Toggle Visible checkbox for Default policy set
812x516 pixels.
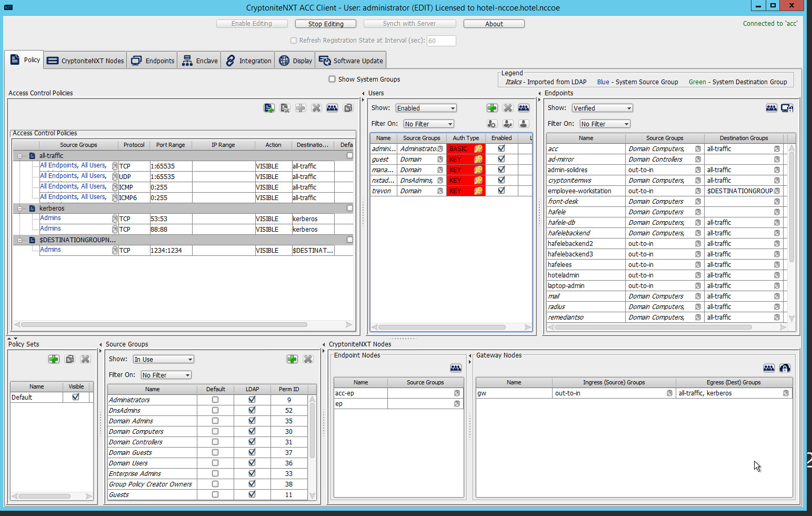click(x=76, y=397)
